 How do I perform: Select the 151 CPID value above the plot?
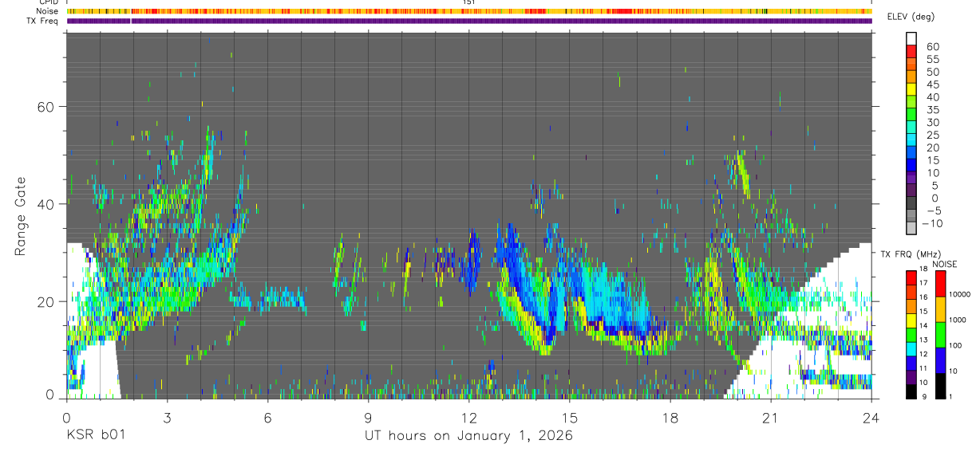[468, 2]
